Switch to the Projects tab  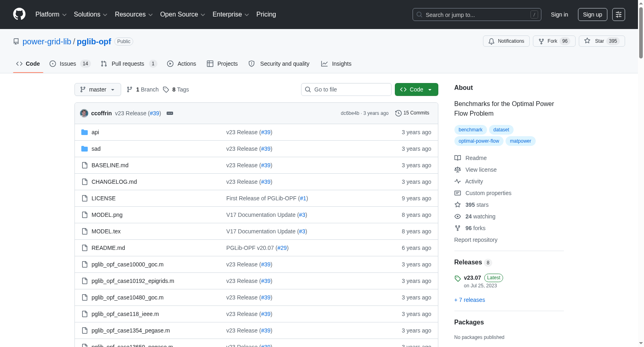pos(222,64)
